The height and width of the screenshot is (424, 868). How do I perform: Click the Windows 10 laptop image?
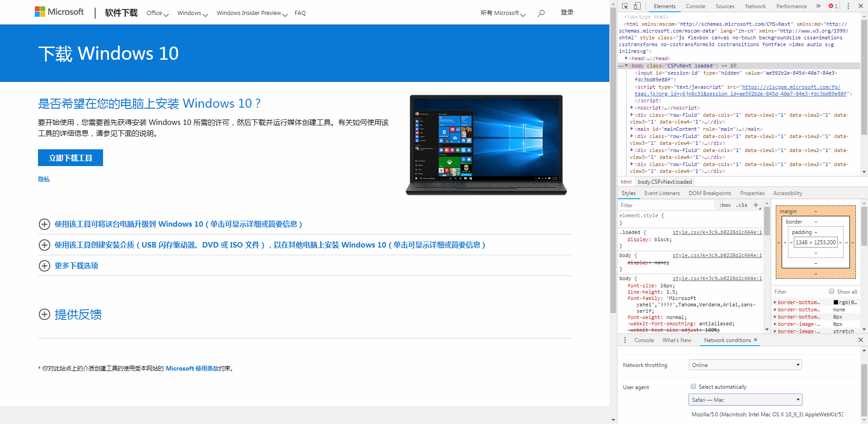[x=486, y=145]
